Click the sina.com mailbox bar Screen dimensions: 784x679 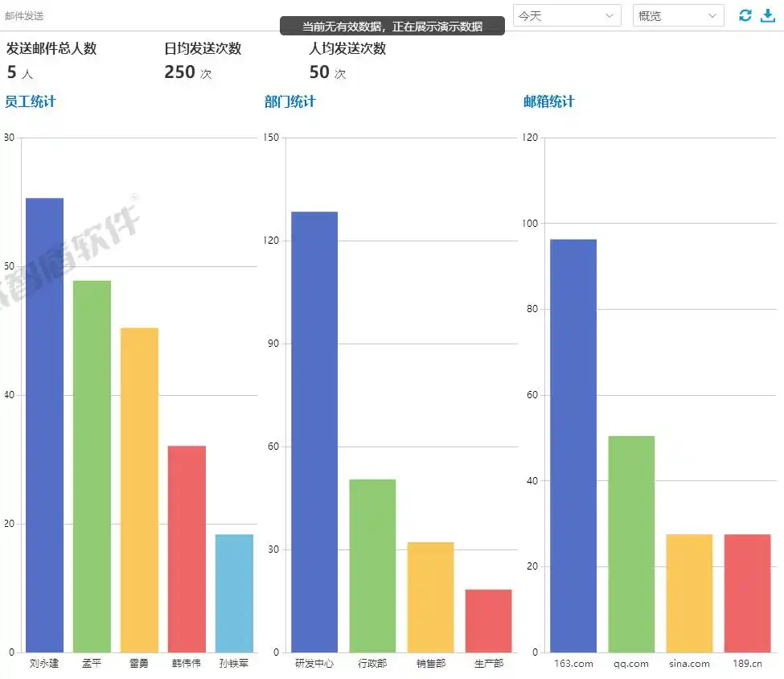point(689,593)
